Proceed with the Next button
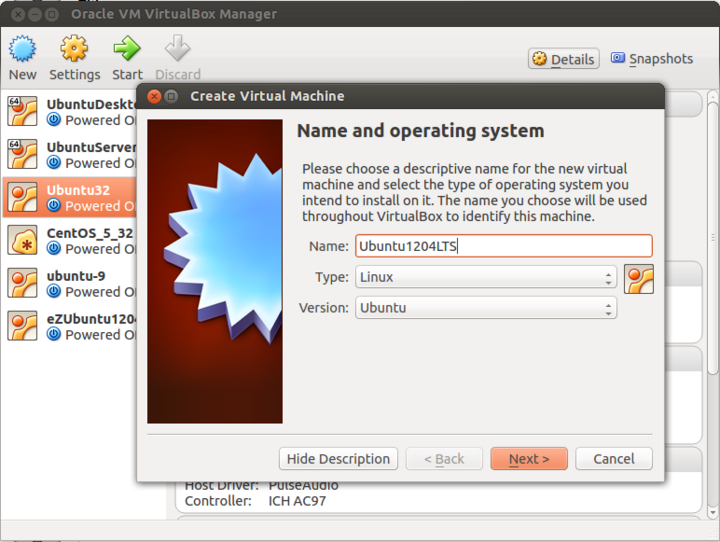This screenshot has height=542, width=720. 529,459
